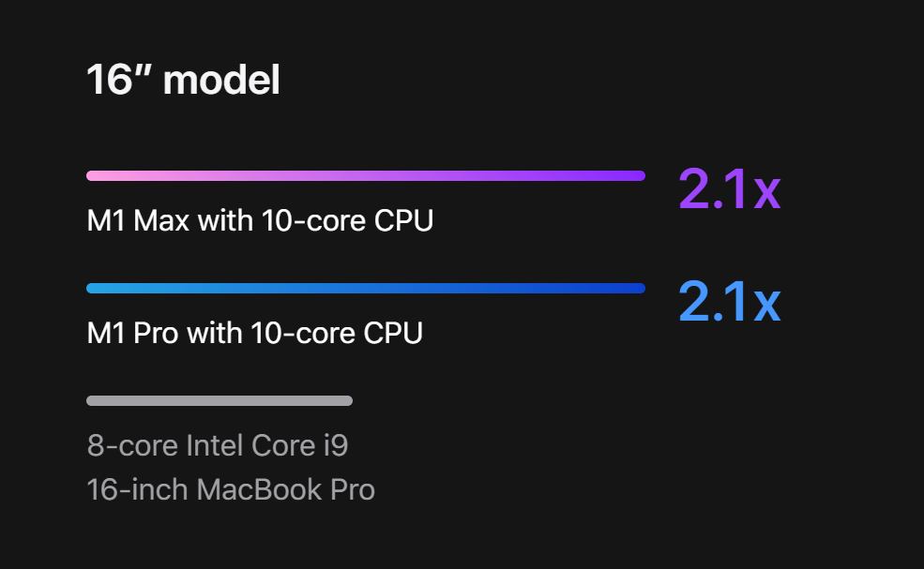
Task: Click the word "model" in the heading
Action: [221, 80]
